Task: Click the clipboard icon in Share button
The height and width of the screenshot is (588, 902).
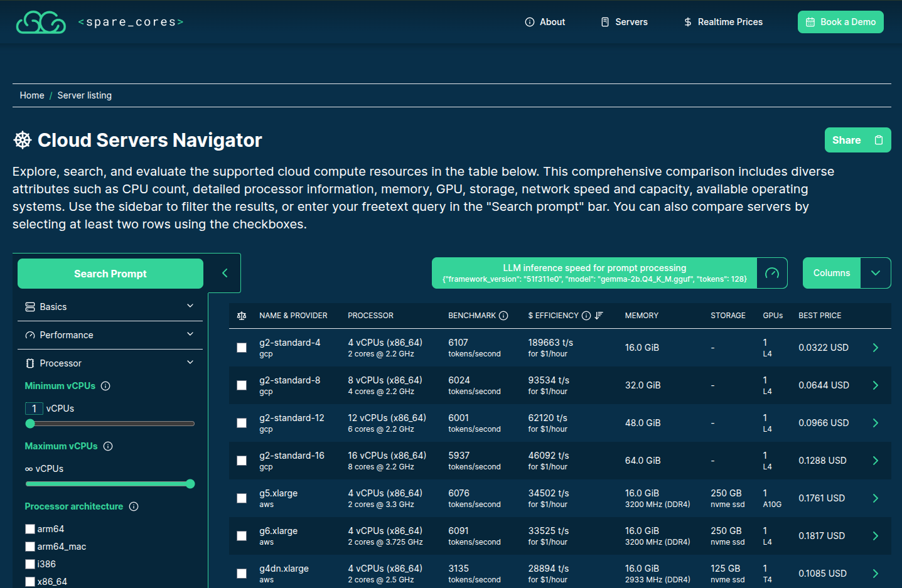Action: [879, 140]
